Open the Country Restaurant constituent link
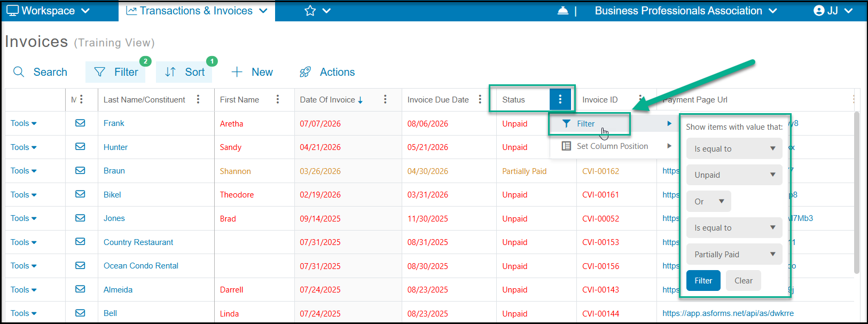Image resolution: width=868 pixels, height=324 pixels. point(138,242)
